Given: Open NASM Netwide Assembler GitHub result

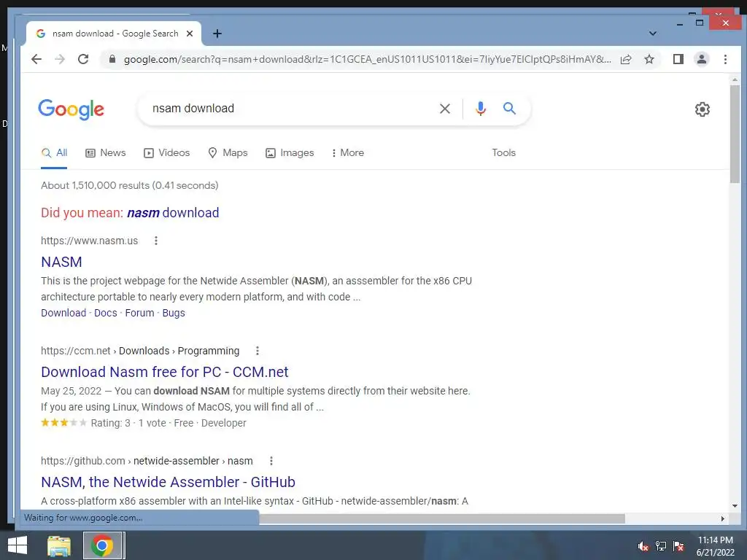Looking at the screenshot, I should [169, 482].
